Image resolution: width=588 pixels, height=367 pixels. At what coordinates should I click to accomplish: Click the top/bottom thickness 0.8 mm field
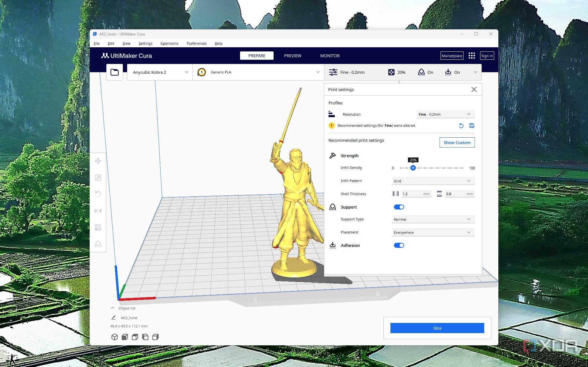pos(460,194)
